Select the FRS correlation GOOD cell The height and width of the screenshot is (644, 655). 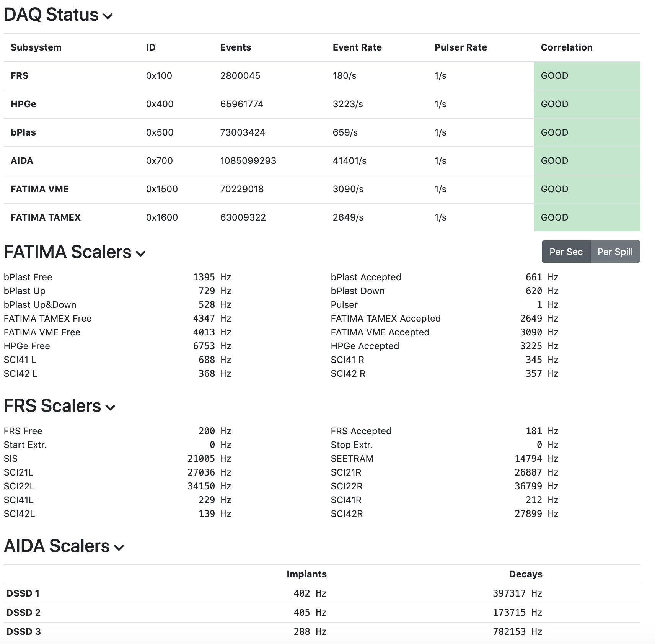pos(587,76)
